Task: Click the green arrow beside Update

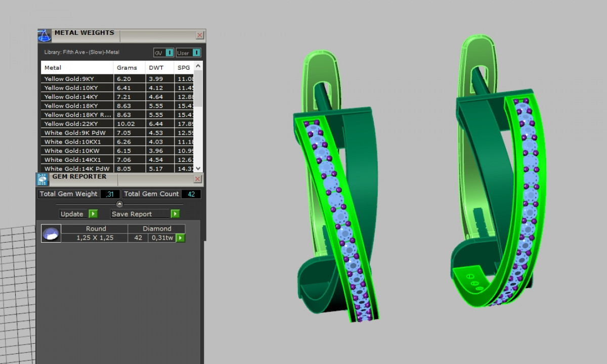Action: [x=93, y=214]
